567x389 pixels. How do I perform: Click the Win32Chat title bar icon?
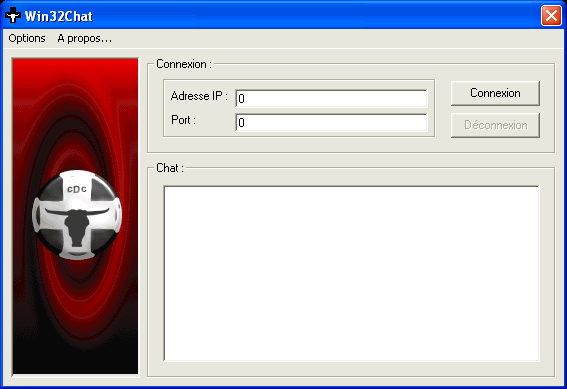pos(13,16)
